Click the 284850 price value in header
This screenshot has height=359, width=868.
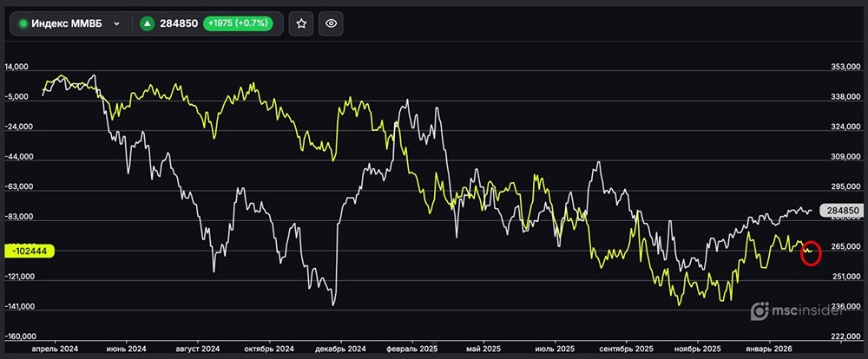[x=178, y=24]
